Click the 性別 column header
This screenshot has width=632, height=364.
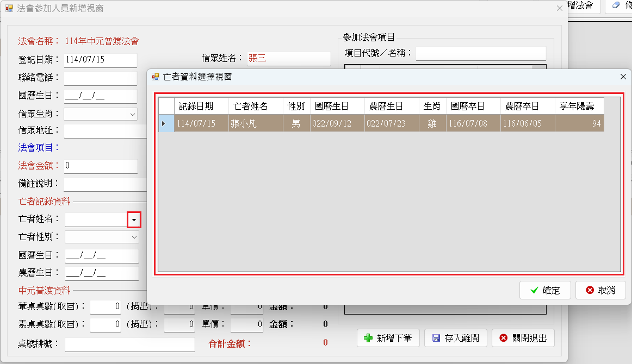pos(296,106)
